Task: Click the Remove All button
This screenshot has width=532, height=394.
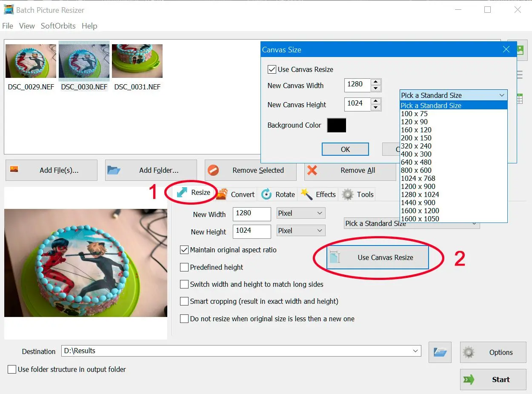Action: [x=350, y=170]
